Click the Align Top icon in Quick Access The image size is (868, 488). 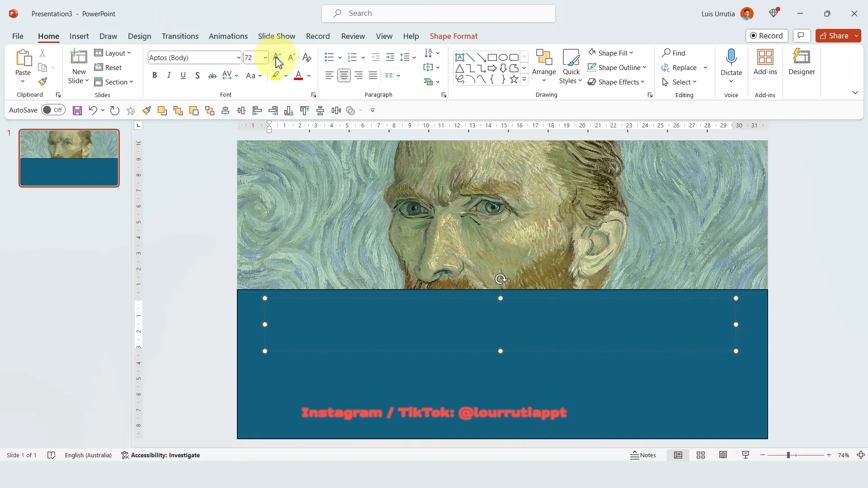[305, 111]
